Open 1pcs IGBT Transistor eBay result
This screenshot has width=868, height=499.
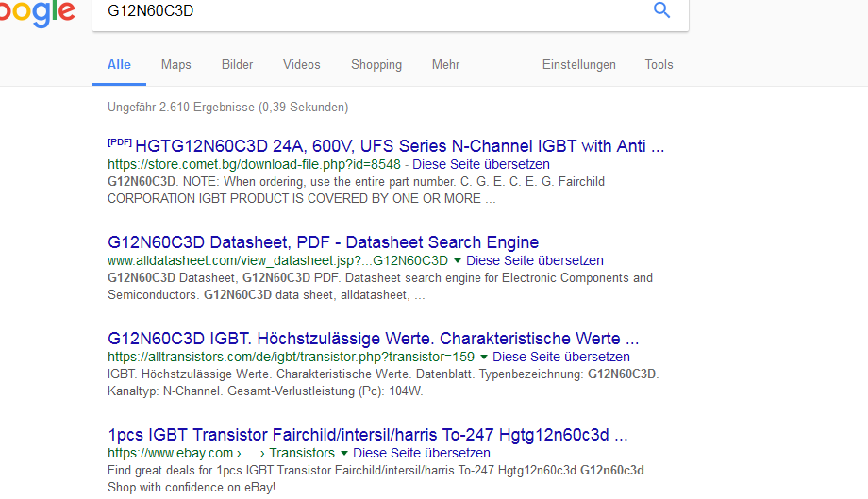368,435
